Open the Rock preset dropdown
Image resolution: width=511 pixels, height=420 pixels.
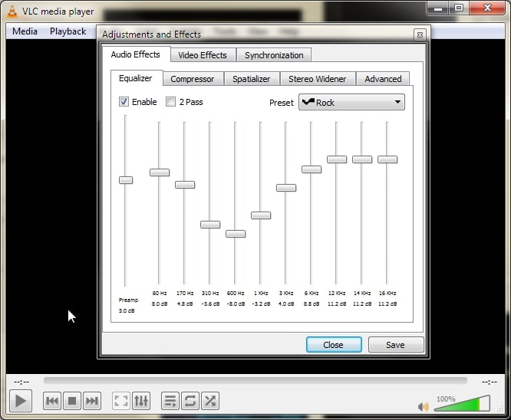[351, 102]
